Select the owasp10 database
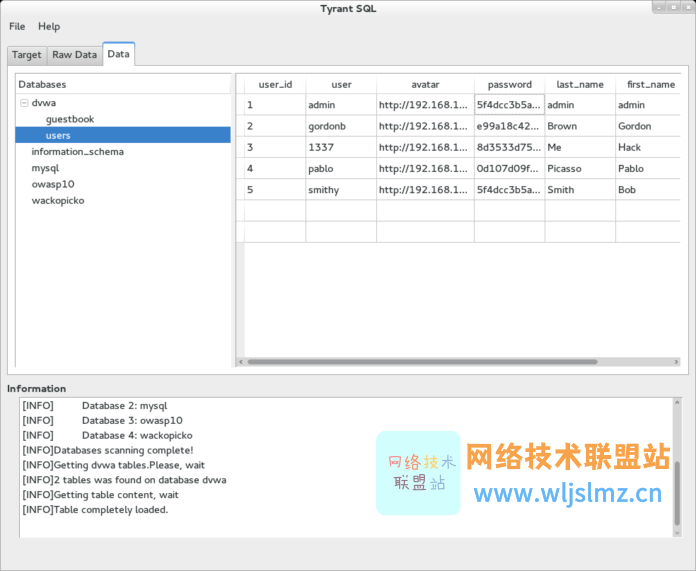Screen dimensions: 696x571 (x=53, y=184)
